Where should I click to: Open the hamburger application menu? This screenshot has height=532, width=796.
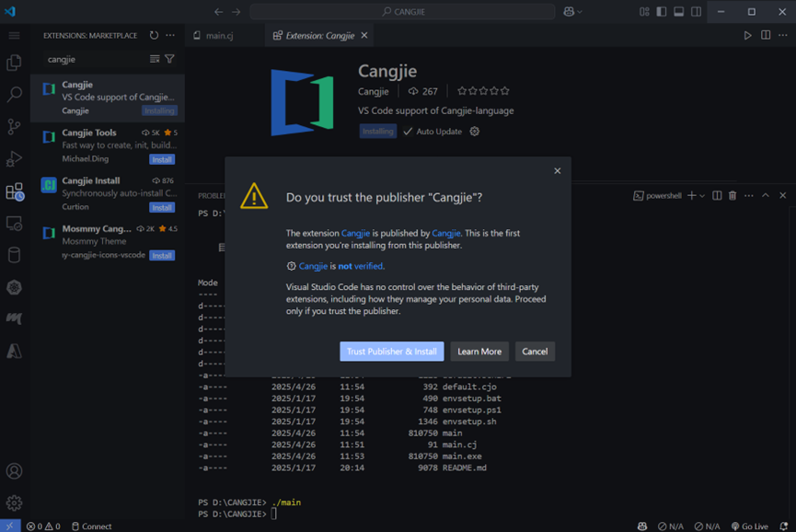coord(14,35)
